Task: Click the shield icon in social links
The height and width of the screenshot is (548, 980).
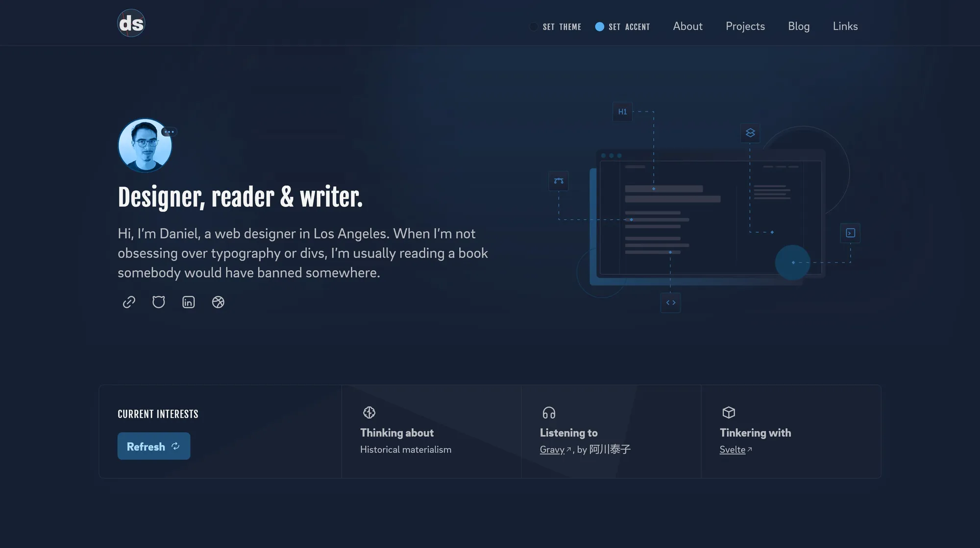Action: tap(158, 301)
